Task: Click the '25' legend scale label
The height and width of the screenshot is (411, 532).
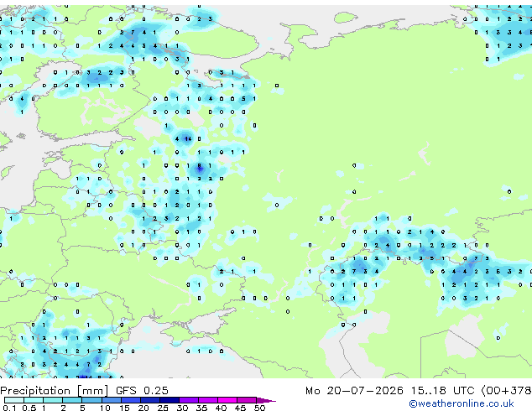Action: tap(163, 408)
